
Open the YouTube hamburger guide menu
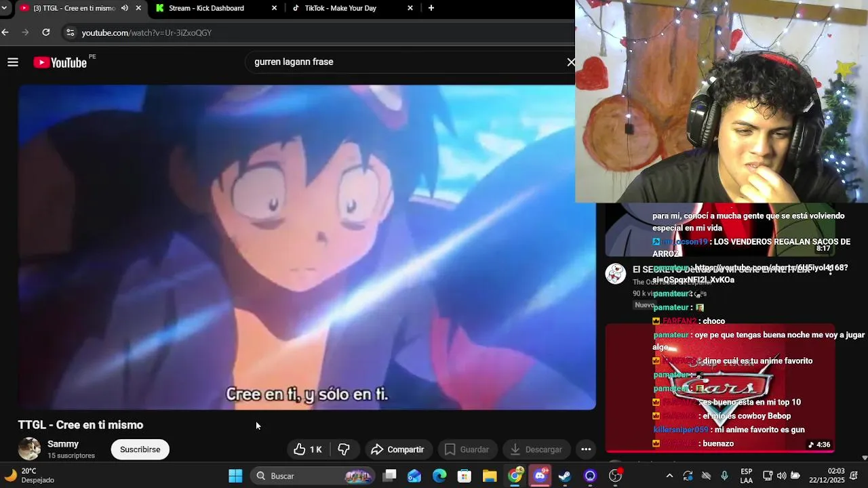12,62
